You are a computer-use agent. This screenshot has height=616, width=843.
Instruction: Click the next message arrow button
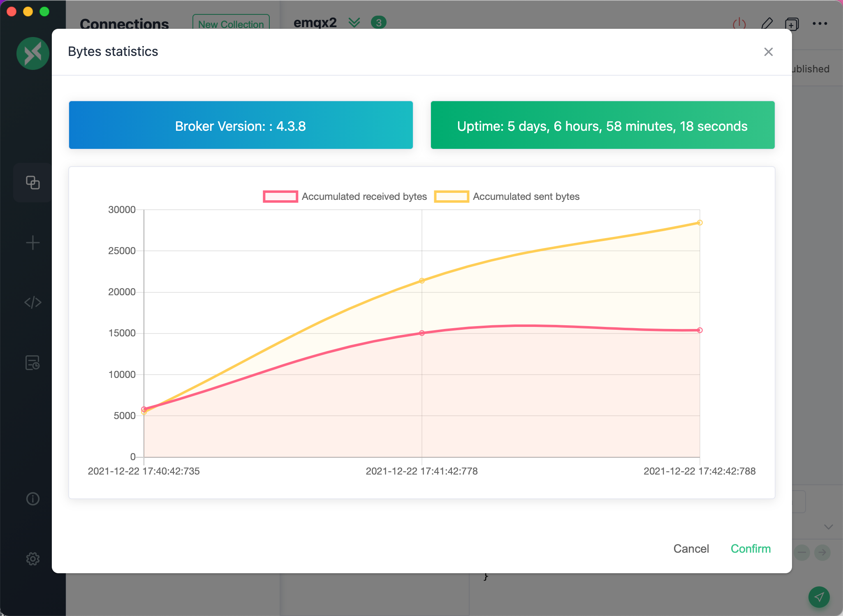[822, 552]
